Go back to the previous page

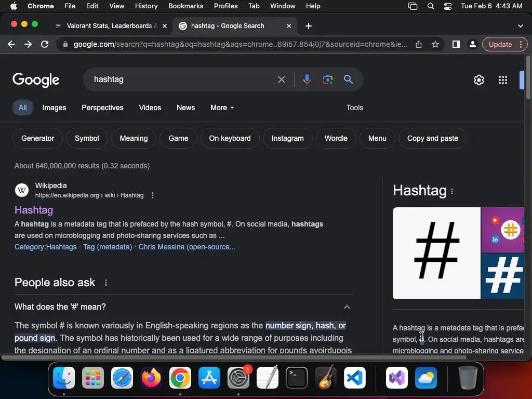[x=11, y=44]
